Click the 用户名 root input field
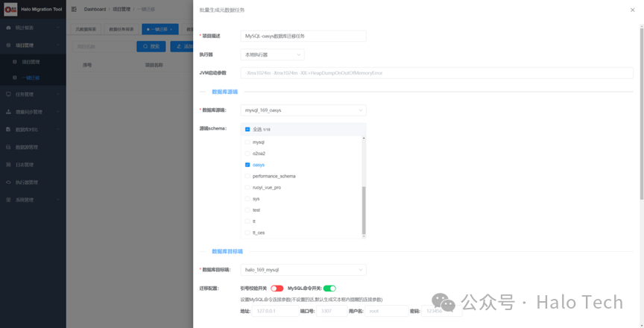The image size is (644, 328). pos(387,311)
